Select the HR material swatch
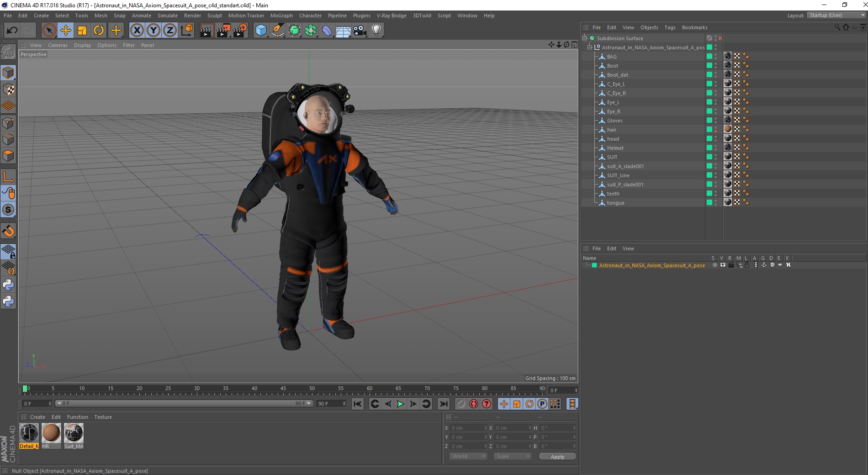This screenshot has height=475, width=868. point(51,436)
